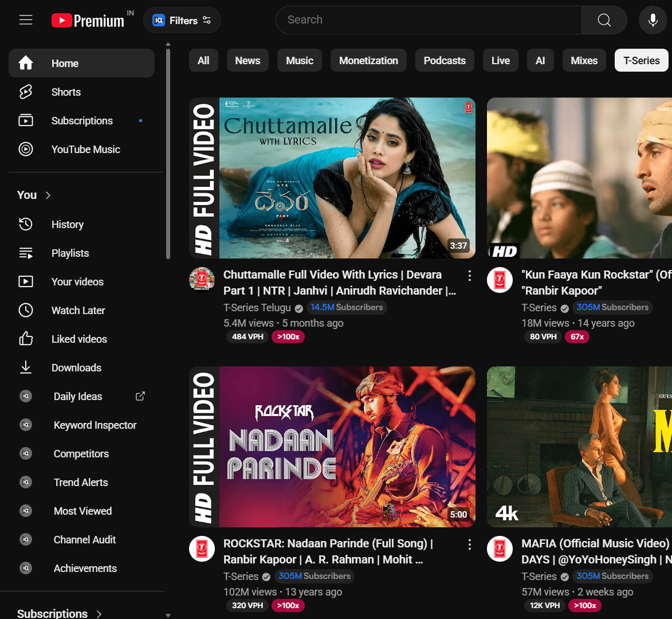Open the hamburger guide menu
The width and height of the screenshot is (672, 619).
(x=26, y=20)
